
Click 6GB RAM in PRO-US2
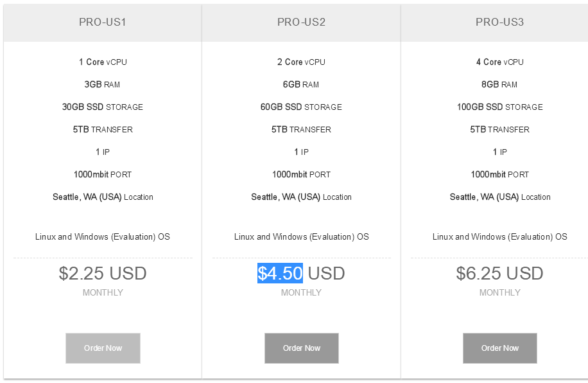301,84
